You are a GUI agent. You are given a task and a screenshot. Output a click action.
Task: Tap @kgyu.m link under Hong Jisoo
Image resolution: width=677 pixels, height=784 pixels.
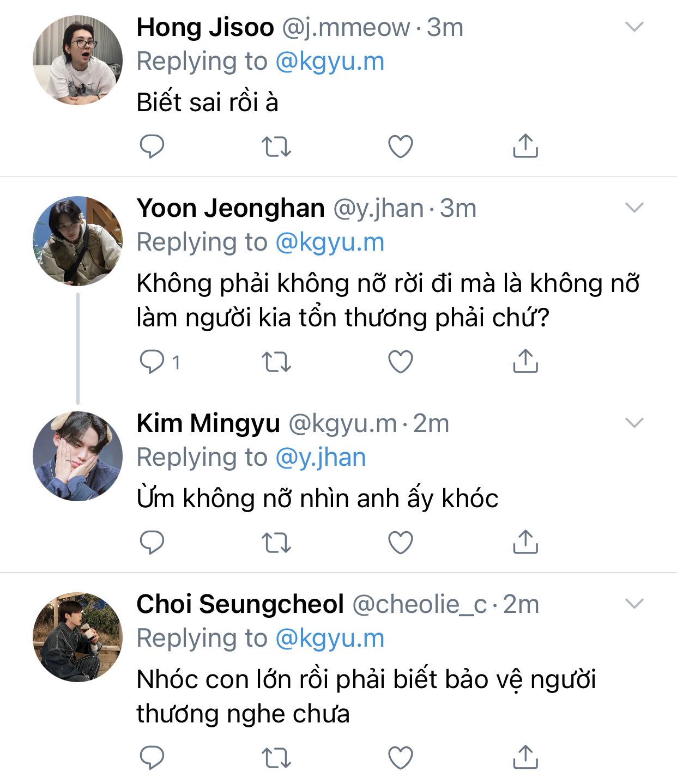330,62
